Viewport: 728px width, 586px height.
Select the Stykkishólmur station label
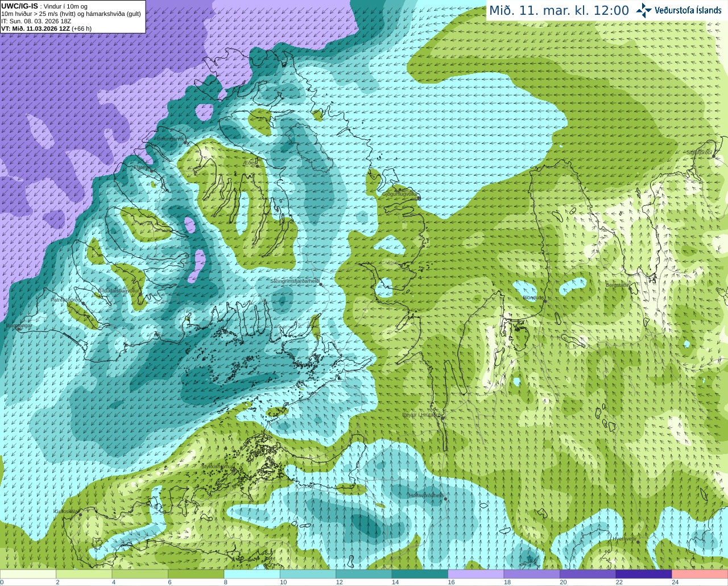tap(217, 466)
